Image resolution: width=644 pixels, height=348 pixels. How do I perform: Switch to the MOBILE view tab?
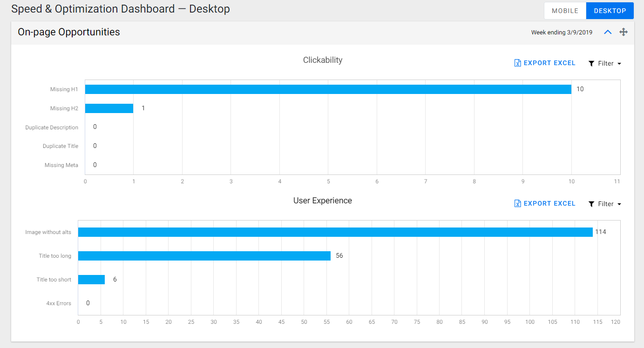(x=565, y=11)
